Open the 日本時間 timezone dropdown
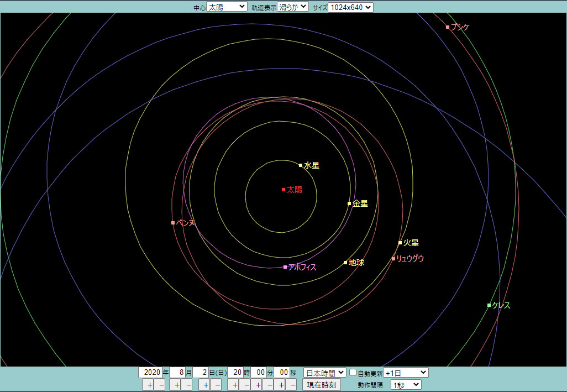This screenshot has height=392, width=567. click(x=324, y=373)
